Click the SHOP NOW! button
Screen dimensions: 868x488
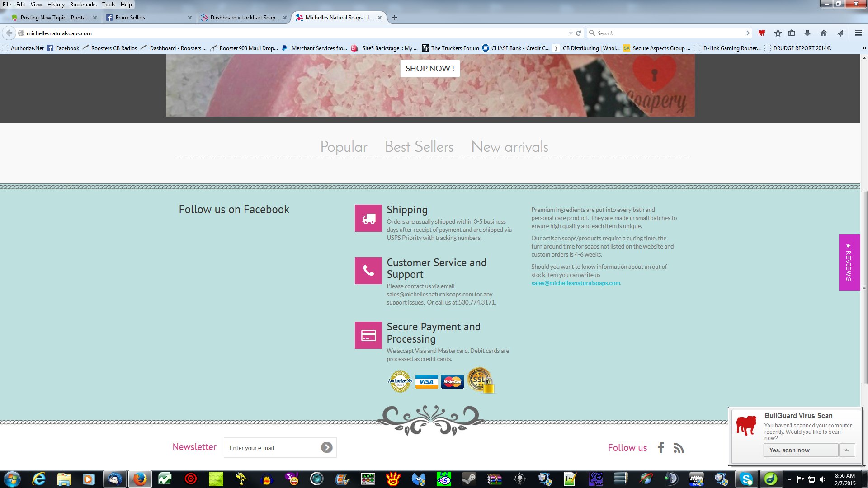pyautogui.click(x=429, y=69)
